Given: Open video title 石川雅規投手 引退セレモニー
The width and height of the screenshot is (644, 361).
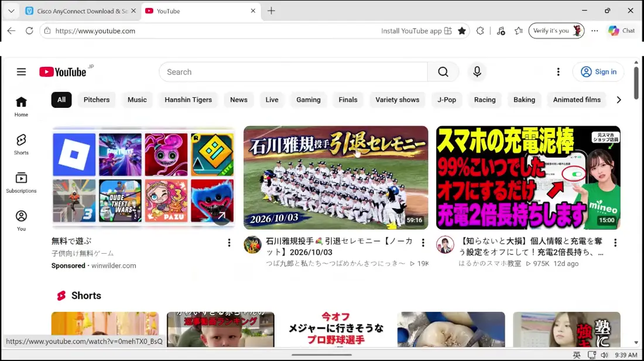Looking at the screenshot, I should [x=339, y=247].
